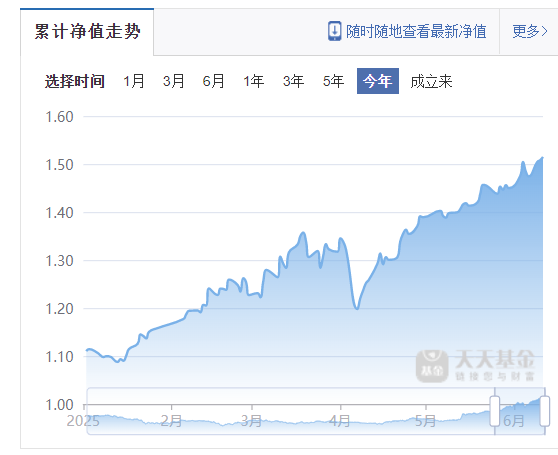Click mini timeline near 5月 label
558x455 pixels.
pos(426,421)
